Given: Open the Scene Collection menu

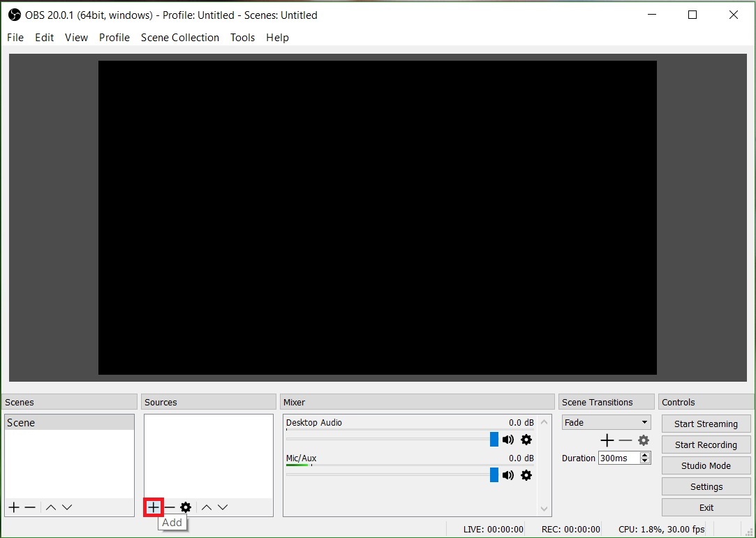Looking at the screenshot, I should (x=180, y=38).
